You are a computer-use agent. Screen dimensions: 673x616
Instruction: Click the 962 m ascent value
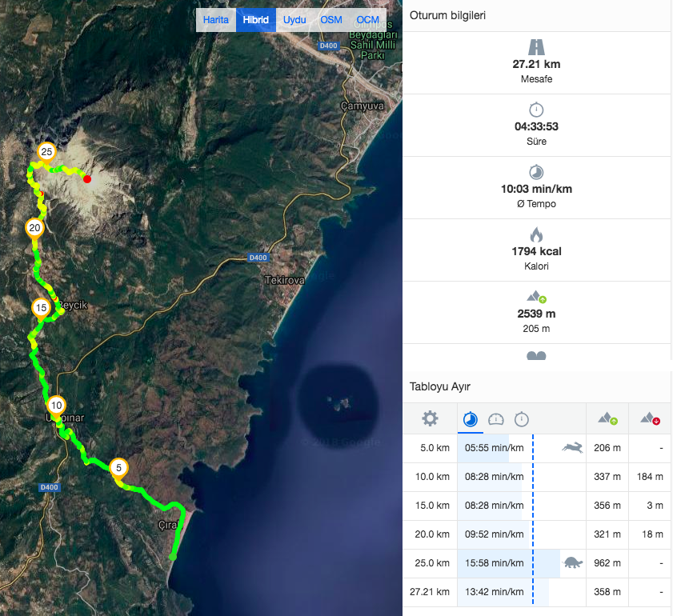tap(607, 563)
